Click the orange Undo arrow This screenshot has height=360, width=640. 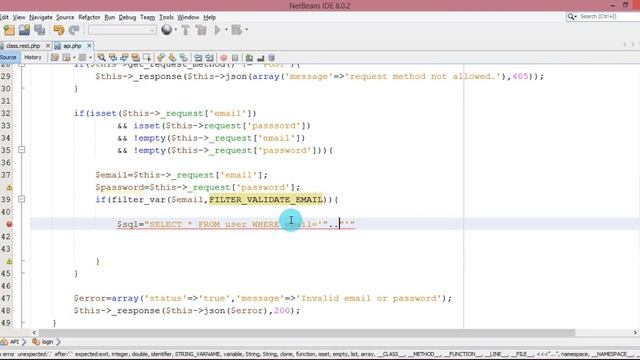coord(59,30)
